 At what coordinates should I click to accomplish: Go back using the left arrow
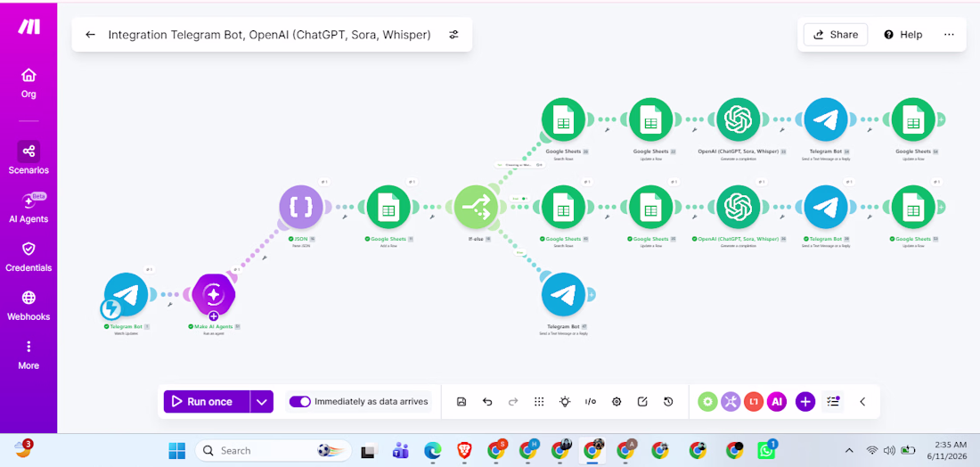click(90, 35)
